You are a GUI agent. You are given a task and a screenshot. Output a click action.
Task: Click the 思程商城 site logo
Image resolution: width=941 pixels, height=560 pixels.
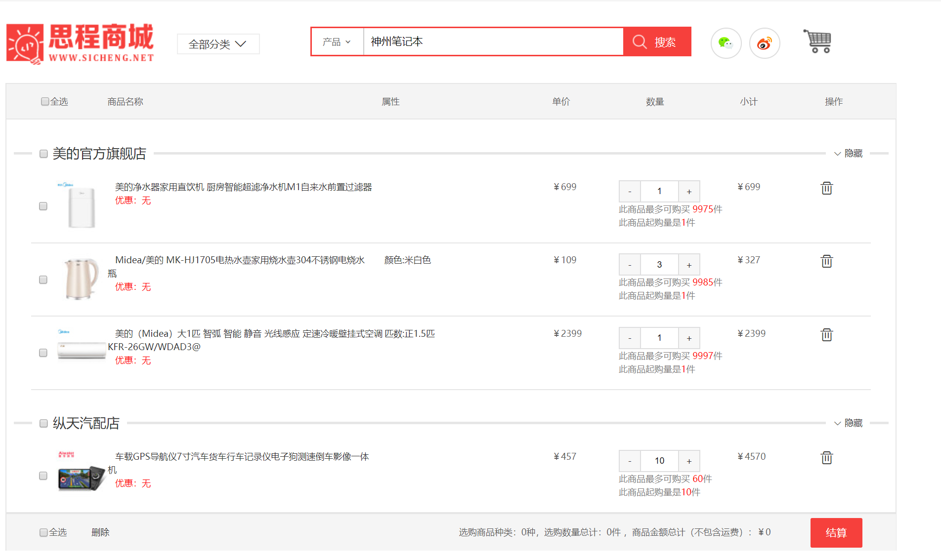click(81, 43)
